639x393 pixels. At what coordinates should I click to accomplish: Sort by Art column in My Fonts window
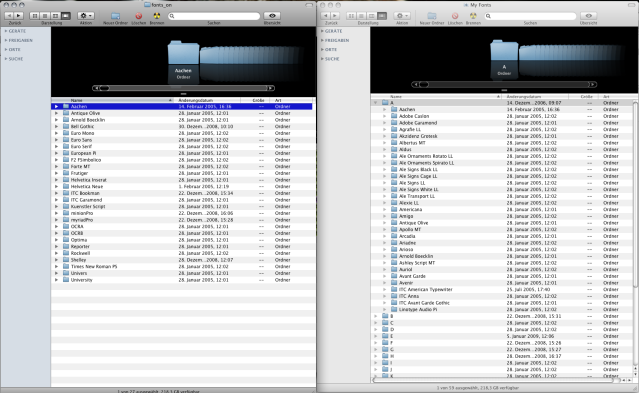pyautogui.click(x=617, y=97)
